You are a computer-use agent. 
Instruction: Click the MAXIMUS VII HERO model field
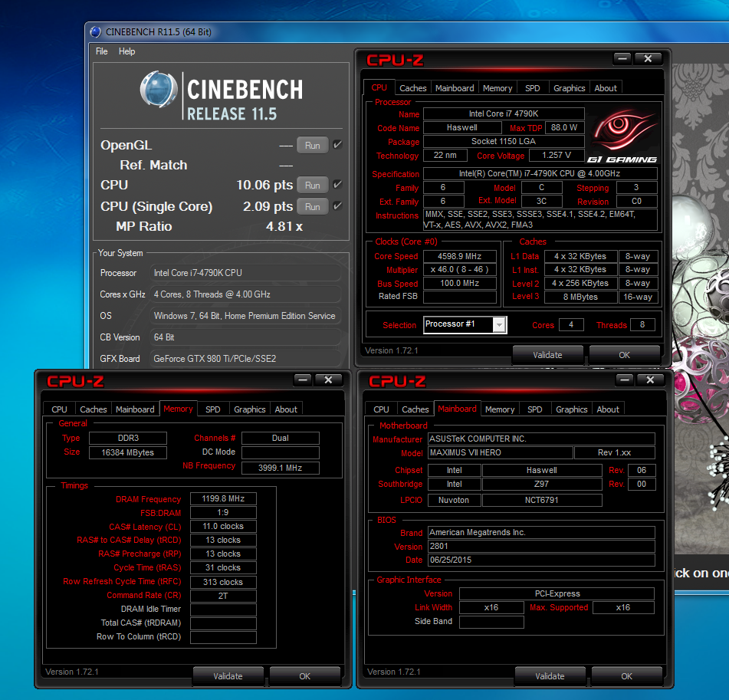click(500, 452)
